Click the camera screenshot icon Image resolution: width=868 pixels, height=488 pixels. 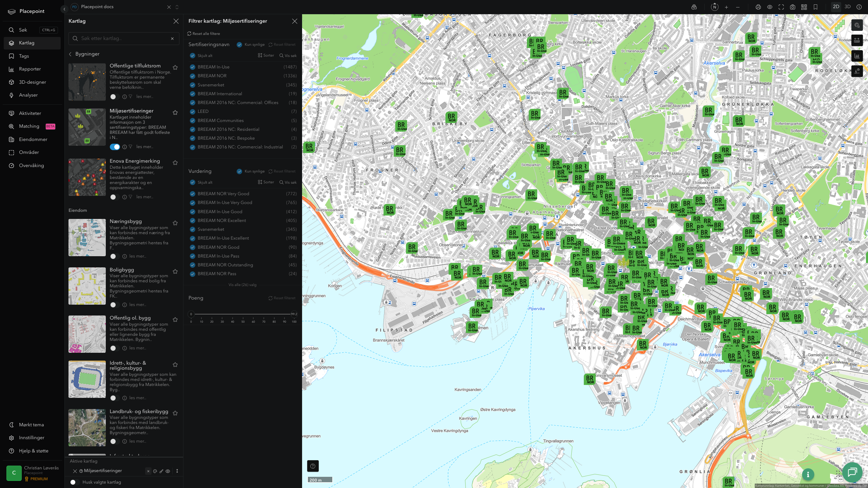tap(792, 7)
